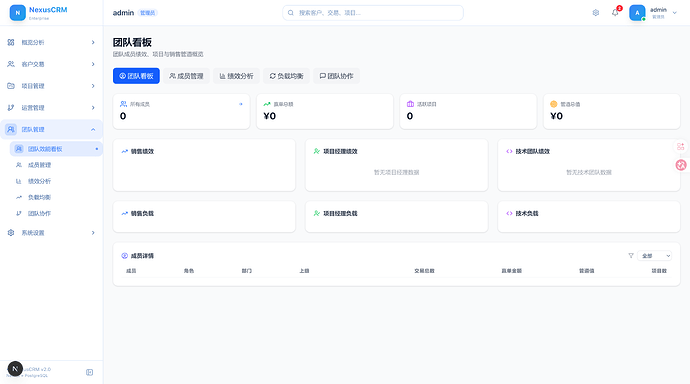Click the round N badge at bottom left
690x384 pixels.
click(15, 369)
